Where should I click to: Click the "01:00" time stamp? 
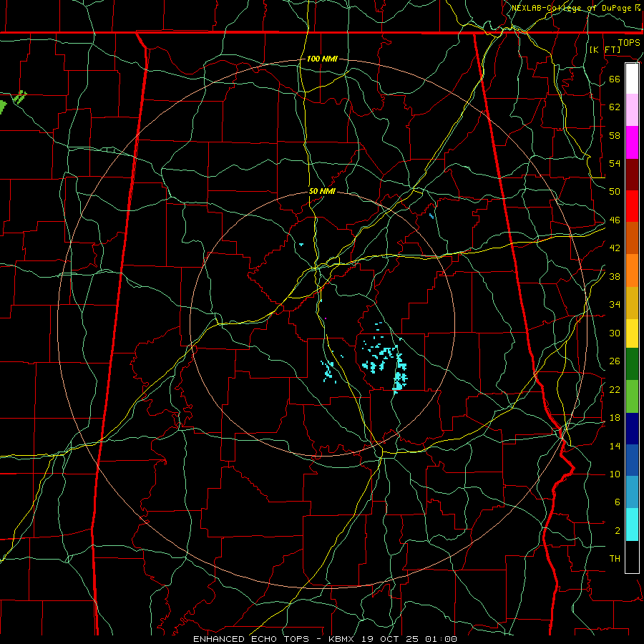441,639
